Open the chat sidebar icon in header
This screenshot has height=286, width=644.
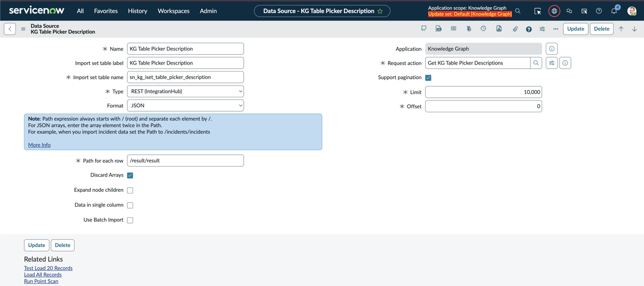click(569, 11)
